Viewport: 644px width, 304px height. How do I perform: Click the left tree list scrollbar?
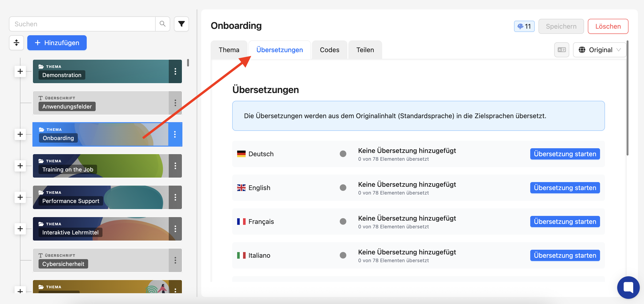(188, 63)
